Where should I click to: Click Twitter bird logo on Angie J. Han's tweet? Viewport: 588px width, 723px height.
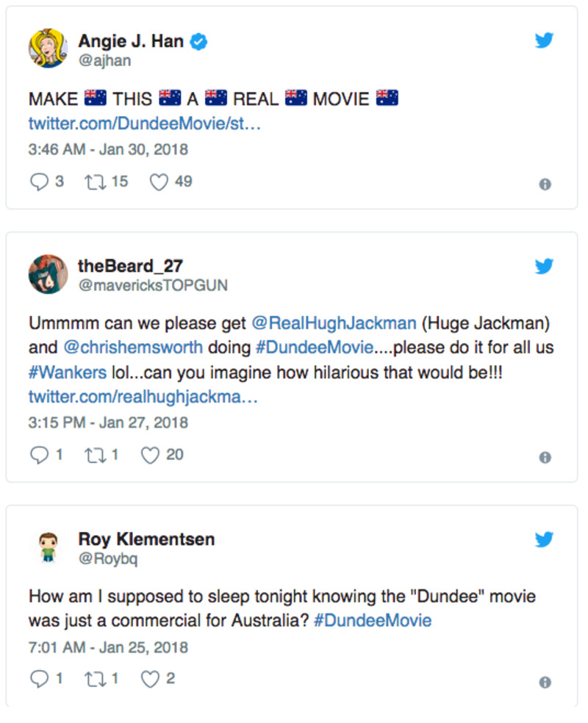[544, 40]
